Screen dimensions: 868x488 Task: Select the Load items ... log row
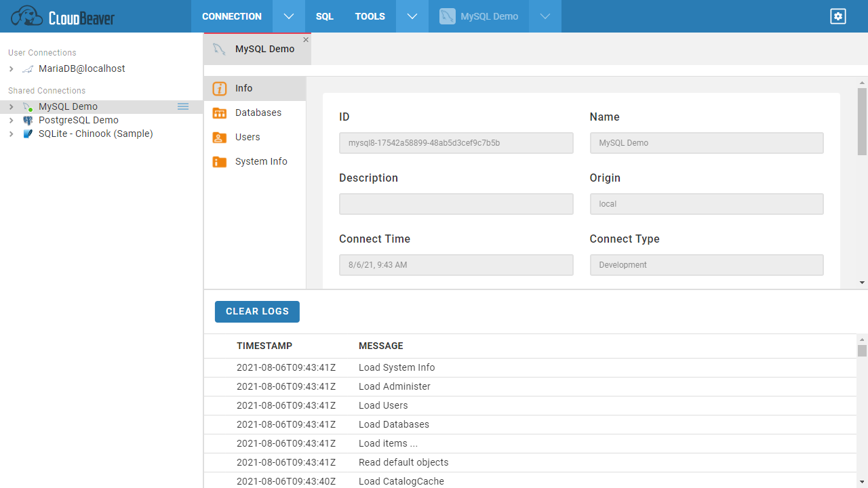tap(530, 443)
